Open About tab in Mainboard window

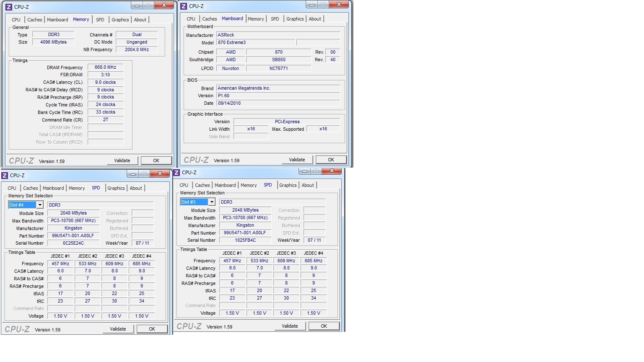click(x=315, y=19)
